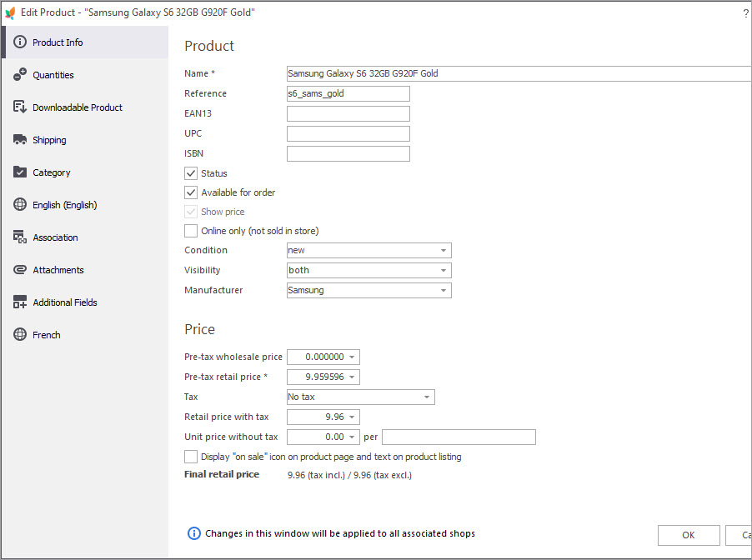The width and height of the screenshot is (752, 560).
Task: Click the Downloadable Product icon
Action: [20, 107]
